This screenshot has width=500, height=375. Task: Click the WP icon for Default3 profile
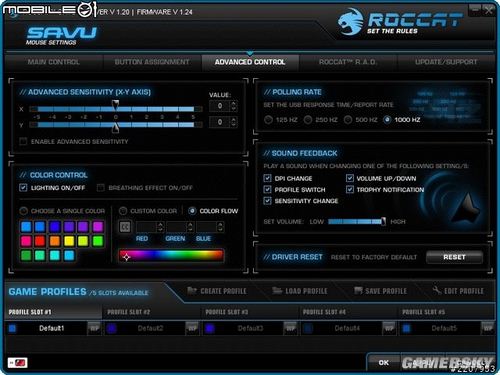click(290, 328)
